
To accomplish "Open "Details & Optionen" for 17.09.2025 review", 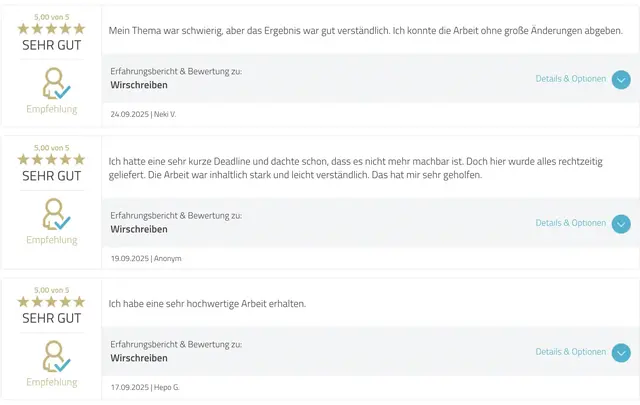I will click(x=570, y=352).
